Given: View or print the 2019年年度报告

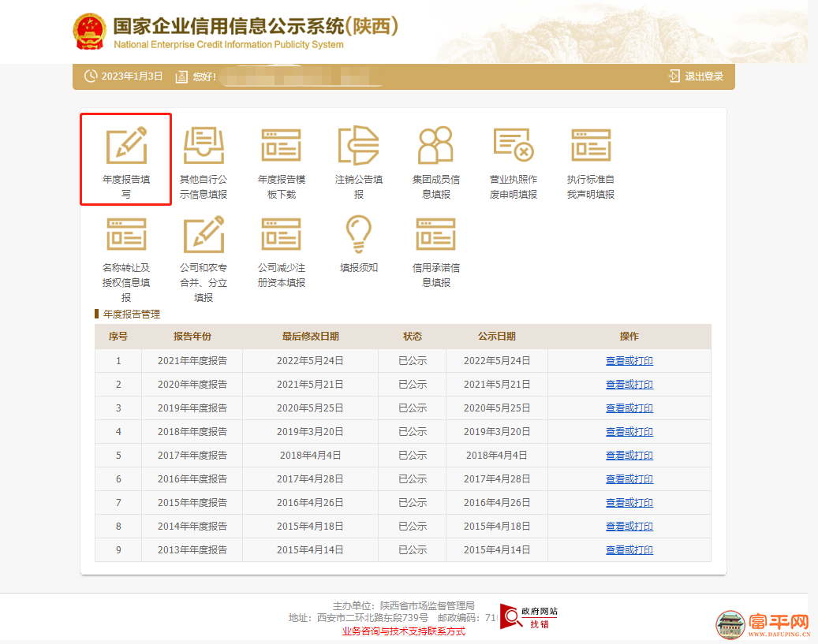Looking at the screenshot, I should (629, 408).
